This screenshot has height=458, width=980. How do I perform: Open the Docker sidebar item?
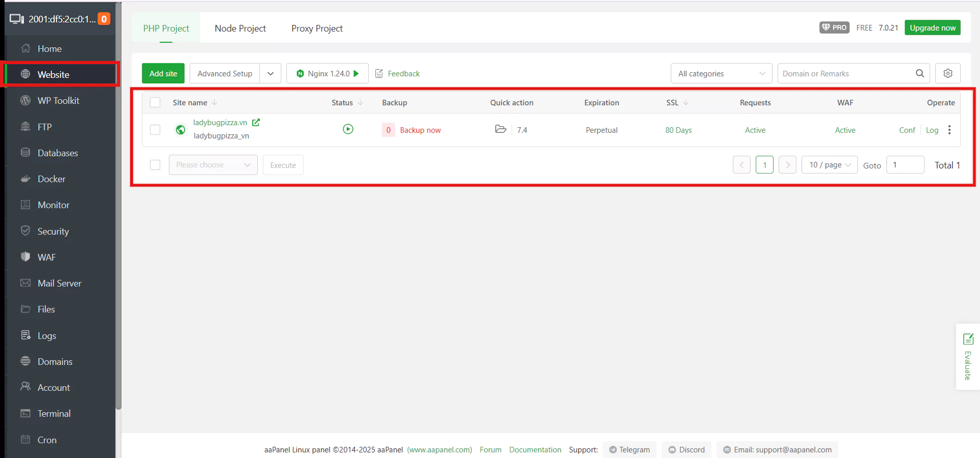pyautogui.click(x=60, y=179)
